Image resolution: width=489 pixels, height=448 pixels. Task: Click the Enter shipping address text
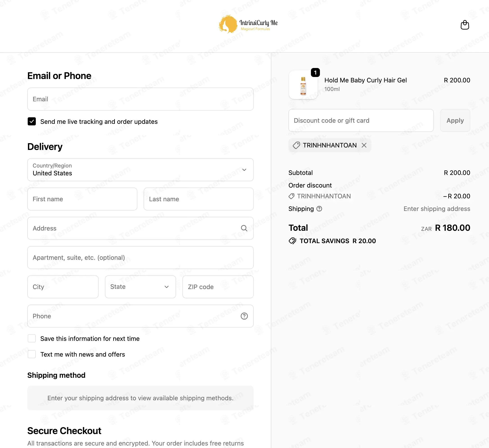tap(437, 209)
